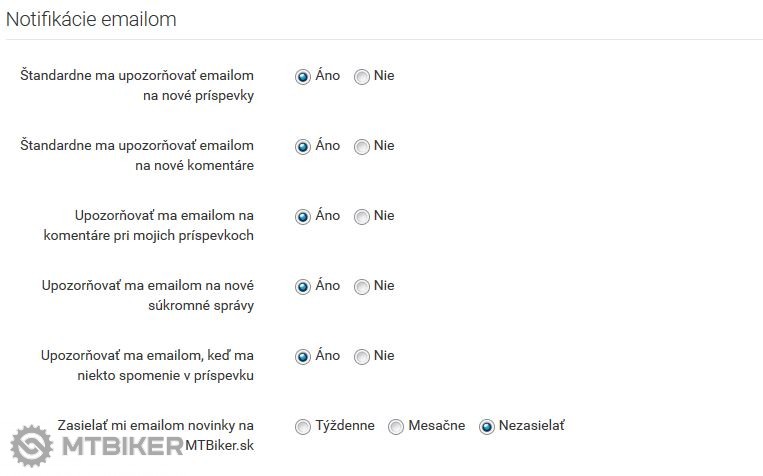This screenshot has height=476, width=763.
Task: Click the súkromné správy notification label
Action: pos(147,295)
